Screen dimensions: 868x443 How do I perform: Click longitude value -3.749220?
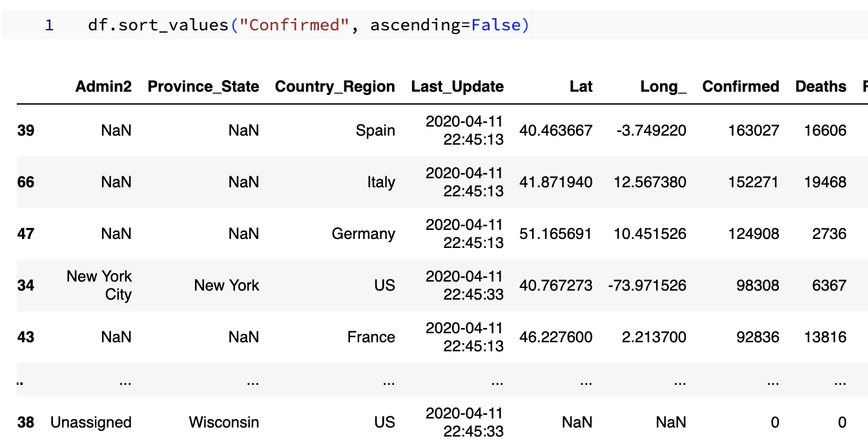click(x=651, y=130)
